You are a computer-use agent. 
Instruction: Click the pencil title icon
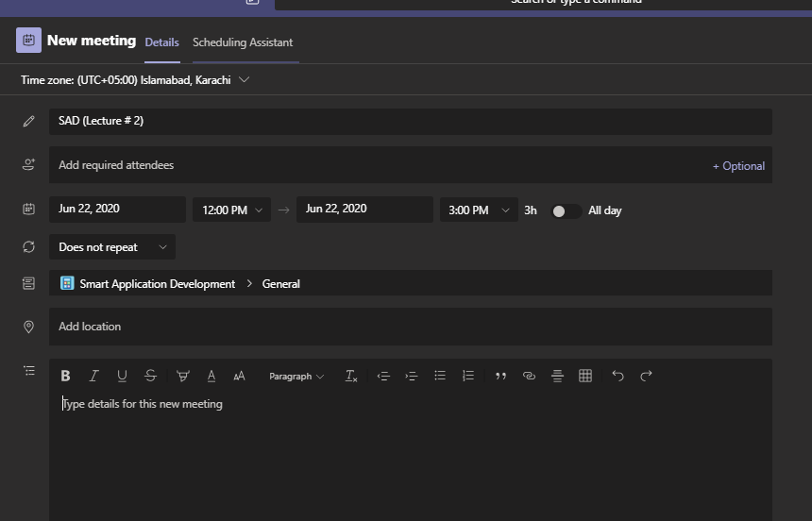point(29,121)
